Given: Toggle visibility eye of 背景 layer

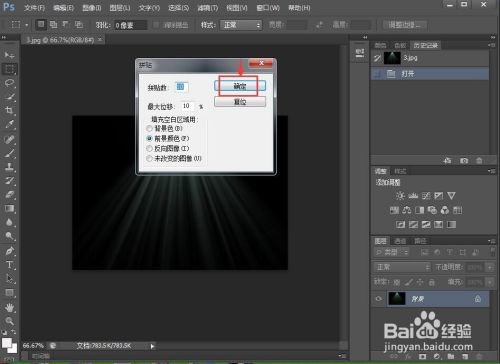Looking at the screenshot, I should pyautogui.click(x=378, y=299).
